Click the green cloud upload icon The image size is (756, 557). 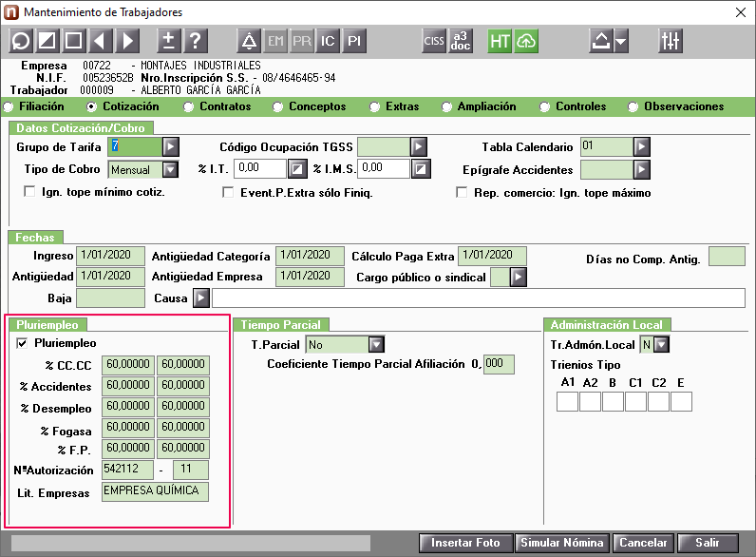pyautogui.click(x=526, y=41)
